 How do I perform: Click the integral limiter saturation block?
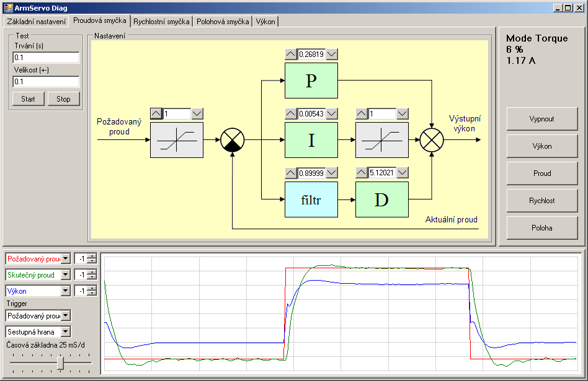(381, 140)
